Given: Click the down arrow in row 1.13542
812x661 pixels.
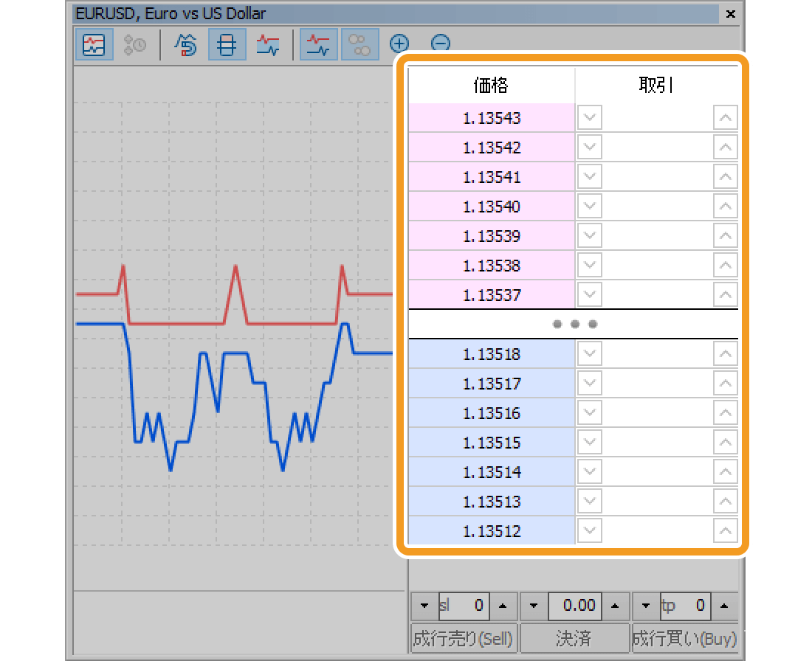Looking at the screenshot, I should (x=589, y=147).
